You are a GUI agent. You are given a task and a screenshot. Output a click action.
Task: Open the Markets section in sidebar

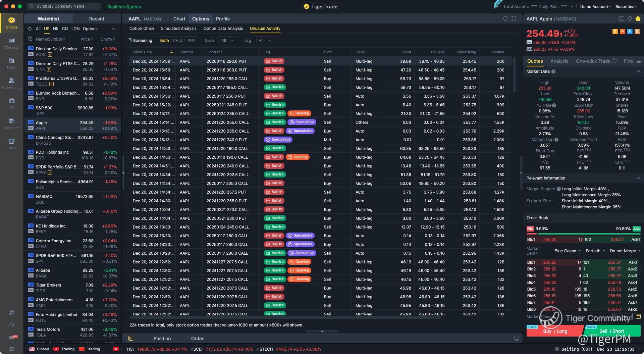pos(12,43)
